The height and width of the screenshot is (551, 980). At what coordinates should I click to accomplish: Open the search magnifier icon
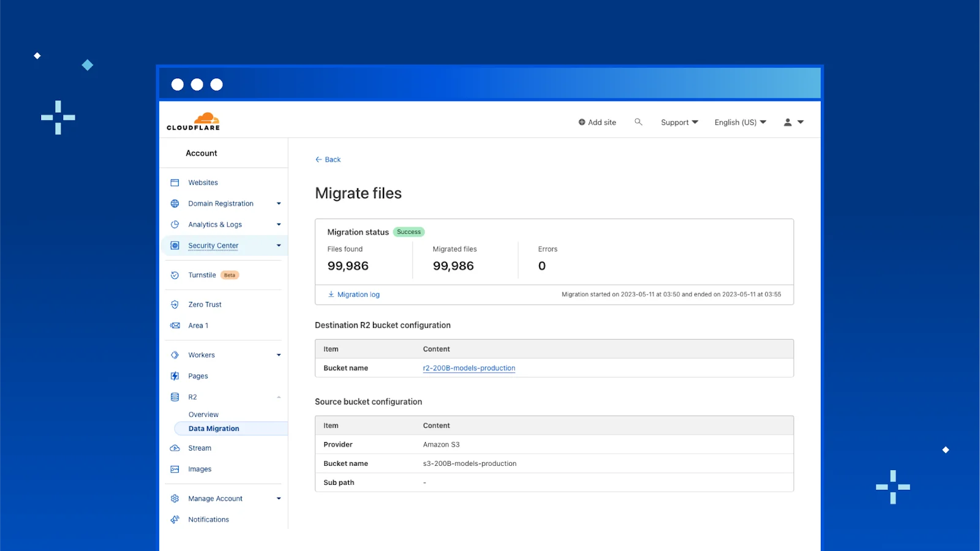click(x=638, y=122)
